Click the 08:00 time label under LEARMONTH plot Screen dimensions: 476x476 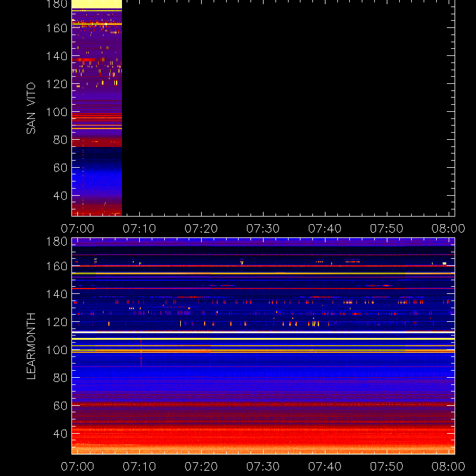tap(449, 466)
